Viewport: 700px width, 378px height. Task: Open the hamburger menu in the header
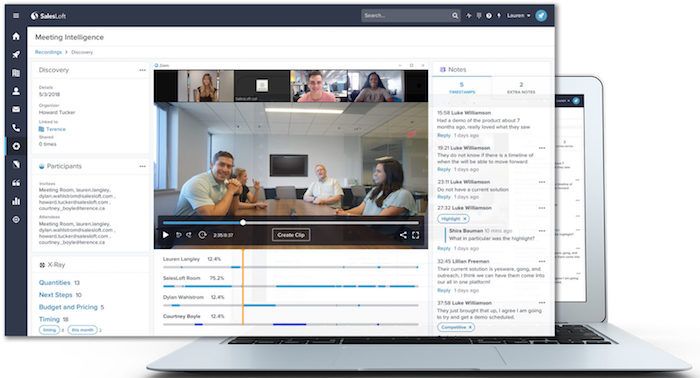(16, 16)
